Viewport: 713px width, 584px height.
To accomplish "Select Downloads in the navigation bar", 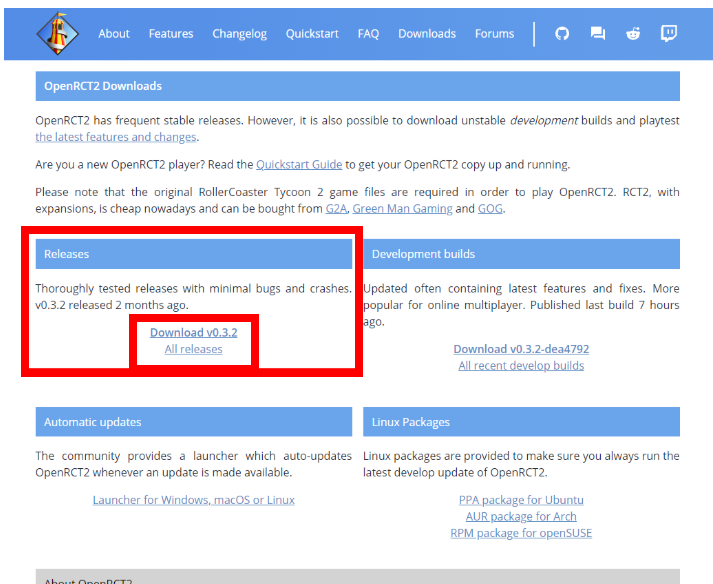I will tap(427, 34).
